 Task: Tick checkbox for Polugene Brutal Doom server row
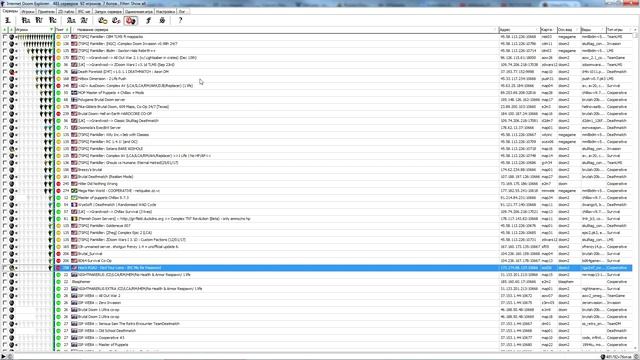(x=5, y=100)
